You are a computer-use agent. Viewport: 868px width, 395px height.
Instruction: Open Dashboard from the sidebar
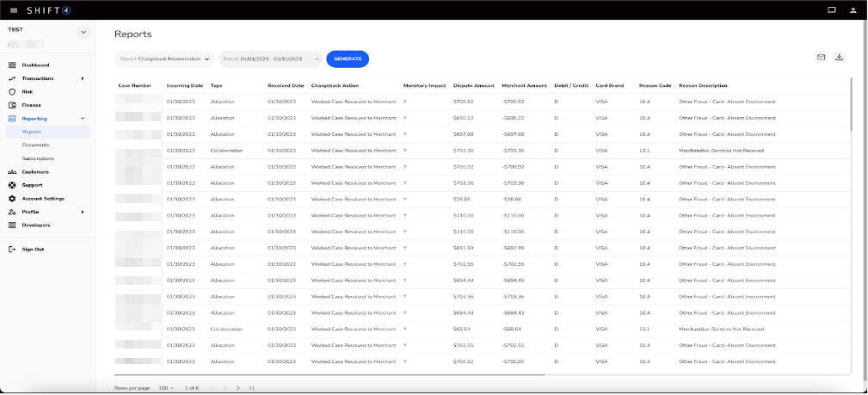click(x=35, y=65)
